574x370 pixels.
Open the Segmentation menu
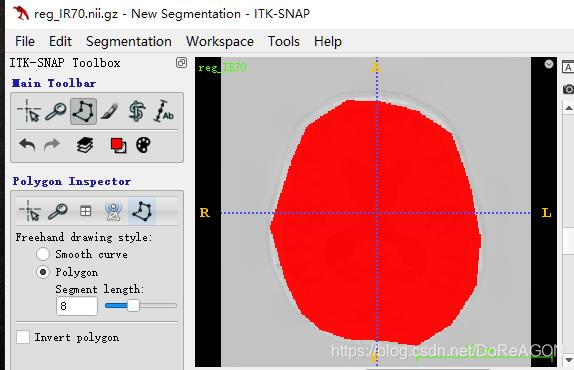tap(129, 41)
